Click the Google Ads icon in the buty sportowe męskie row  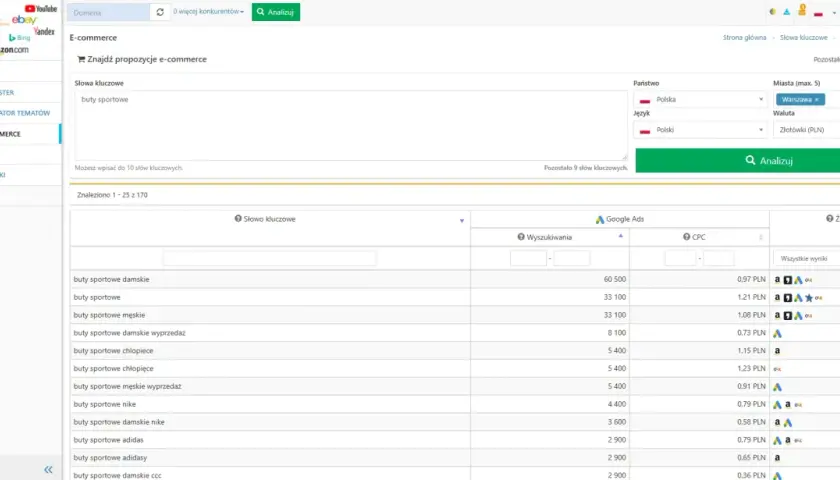(798, 316)
